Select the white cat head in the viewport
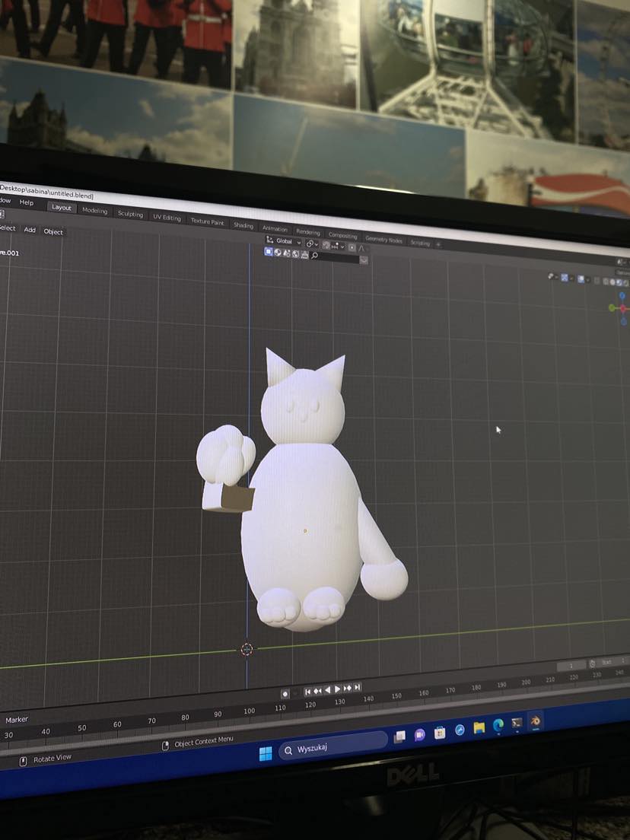 303,407
